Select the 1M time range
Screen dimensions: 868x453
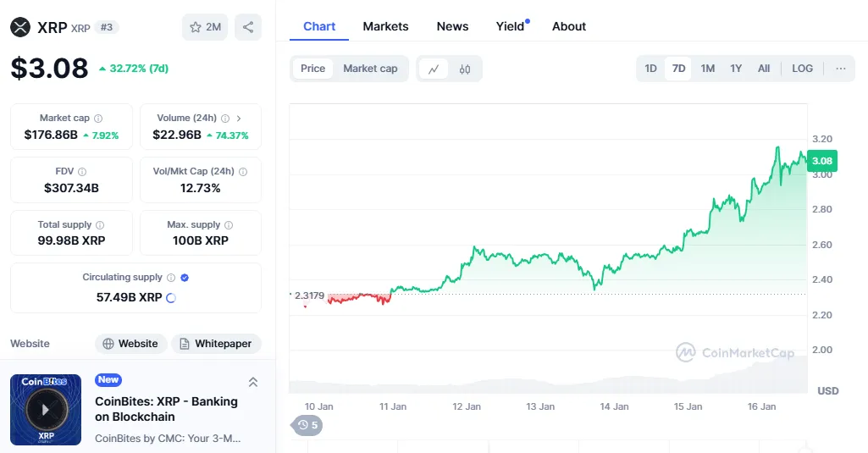[x=707, y=69]
